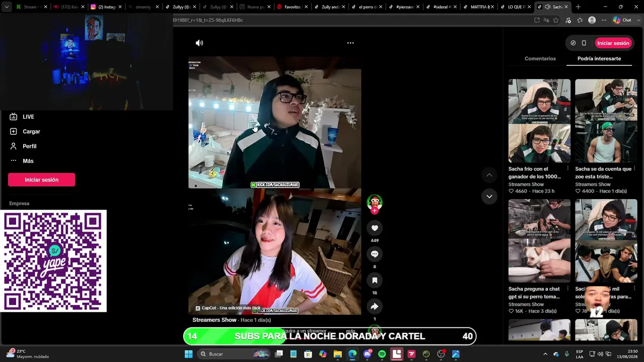Viewport: 644px width, 362px height.
Task: Click Iniciar sesión button at top right
Action: click(613, 43)
